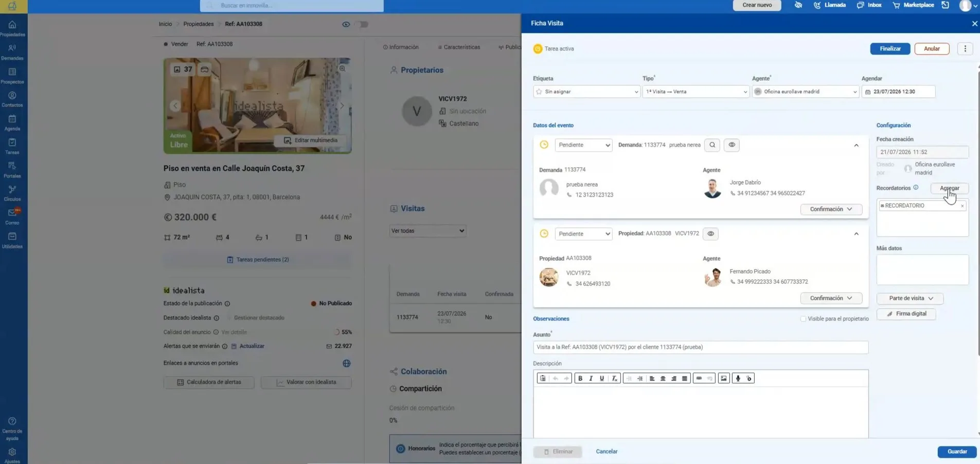Open the Agenda sidebar item

tap(12, 122)
